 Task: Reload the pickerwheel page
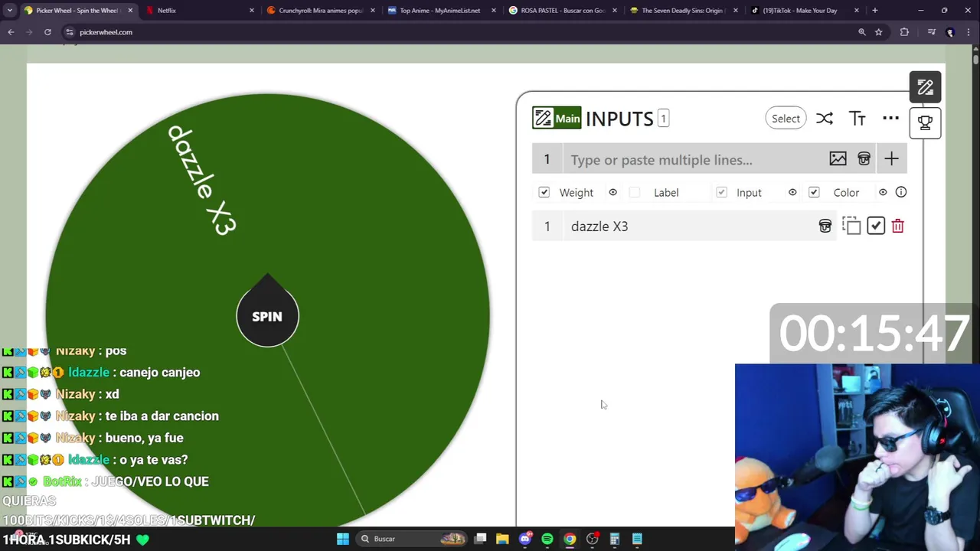[47, 32]
